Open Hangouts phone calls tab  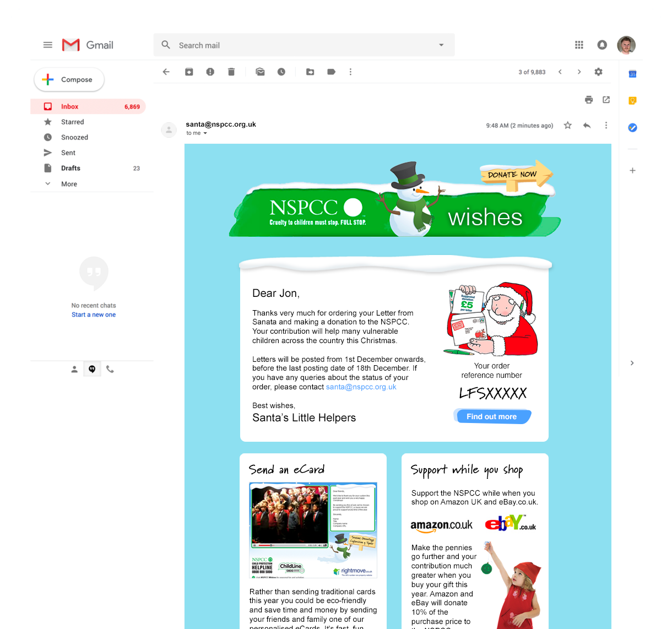click(x=110, y=370)
